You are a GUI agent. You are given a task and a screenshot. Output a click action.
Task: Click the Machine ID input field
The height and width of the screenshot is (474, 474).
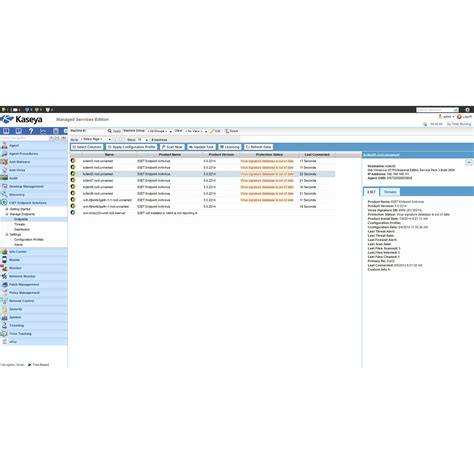(96, 131)
